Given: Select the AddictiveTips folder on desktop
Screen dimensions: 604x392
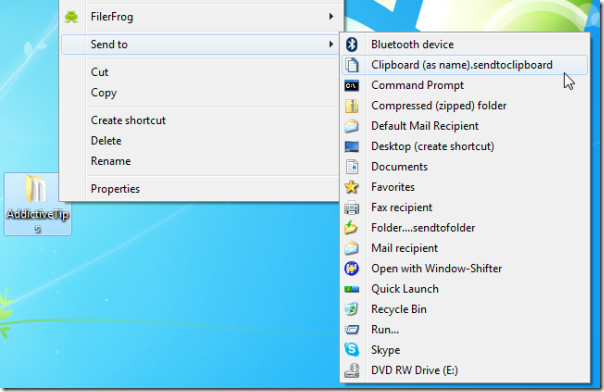Looking at the screenshot, I should click(38, 204).
